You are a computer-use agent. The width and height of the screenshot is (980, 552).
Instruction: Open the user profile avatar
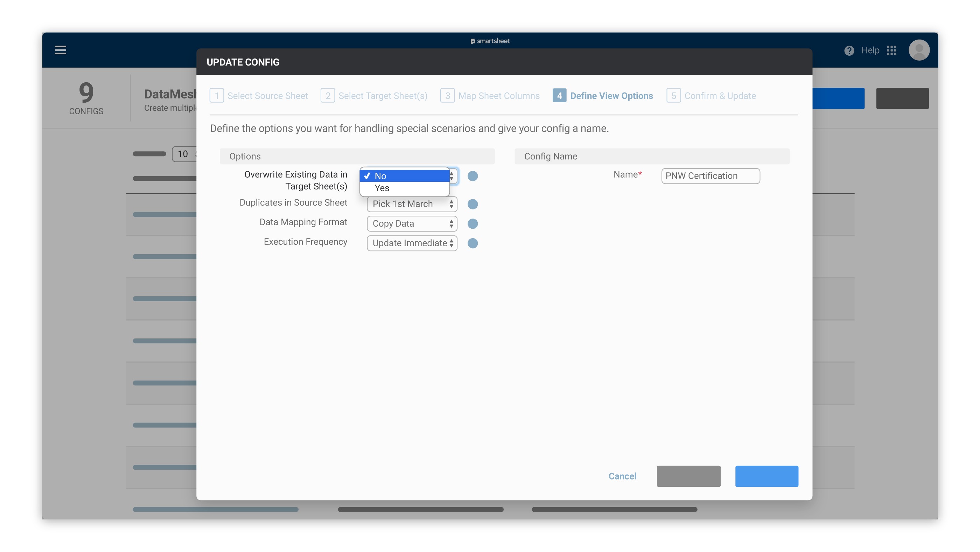919,50
